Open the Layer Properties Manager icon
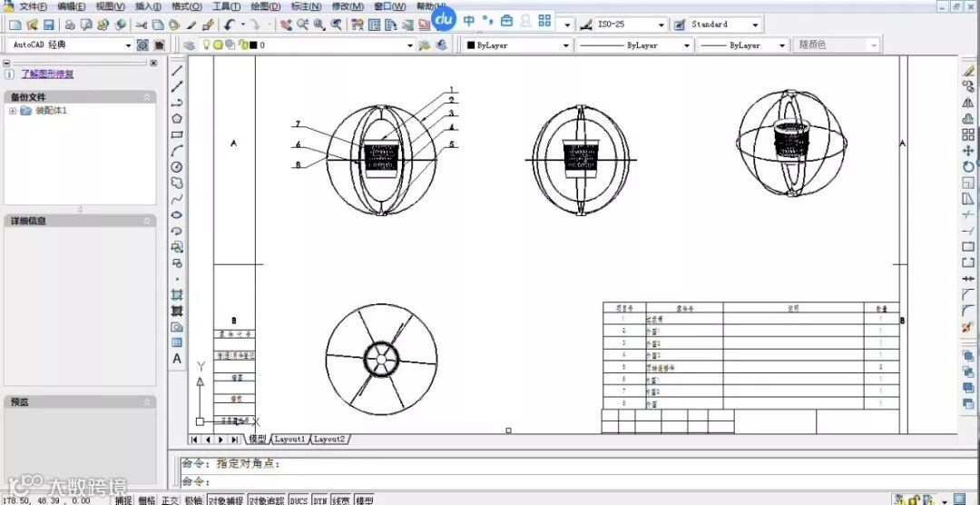Viewport: 980px width, 505px height. pyautogui.click(x=190, y=45)
